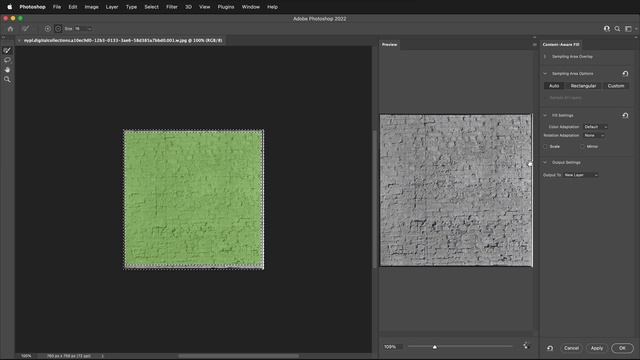Screen dimensions: 640x360
Task: Click the brush Size value field
Action: tap(80, 29)
